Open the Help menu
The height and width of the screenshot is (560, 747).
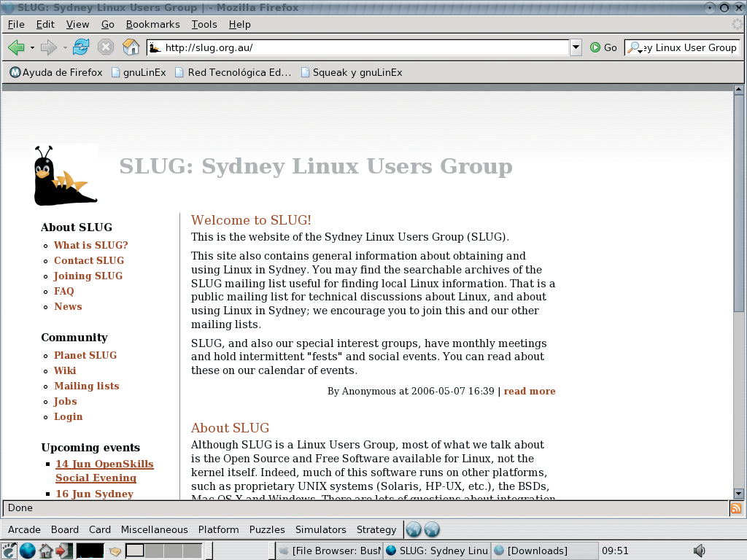pos(239,24)
